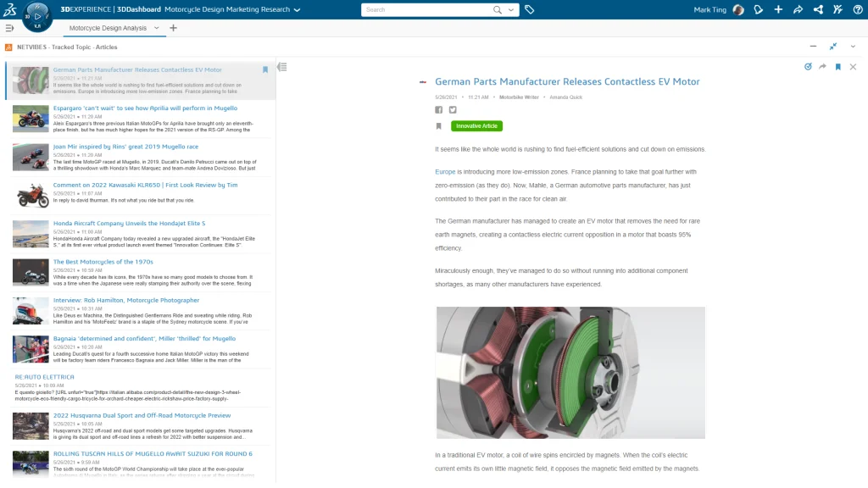Select the Motorcycle Design Analysis tab
868x488 pixels.
click(108, 28)
